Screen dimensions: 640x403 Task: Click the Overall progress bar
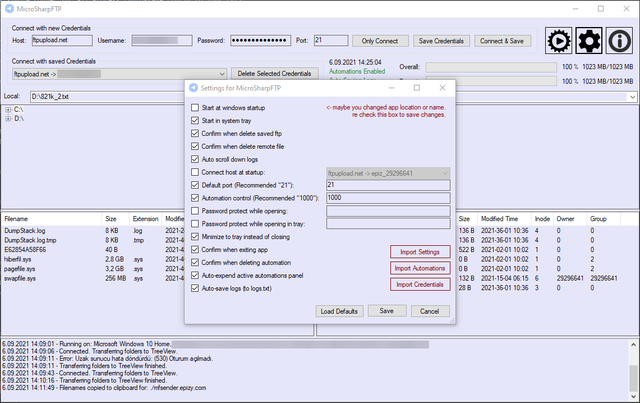click(x=491, y=67)
